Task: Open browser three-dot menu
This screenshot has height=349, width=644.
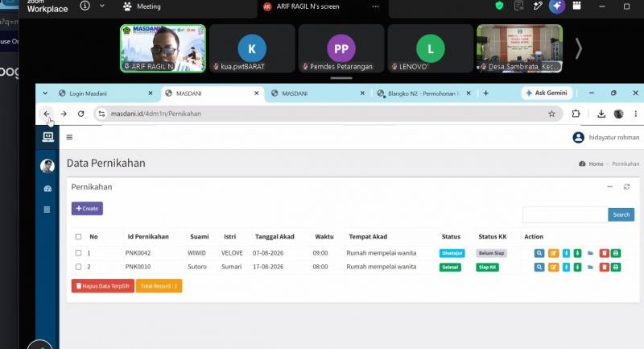Action: (635, 114)
